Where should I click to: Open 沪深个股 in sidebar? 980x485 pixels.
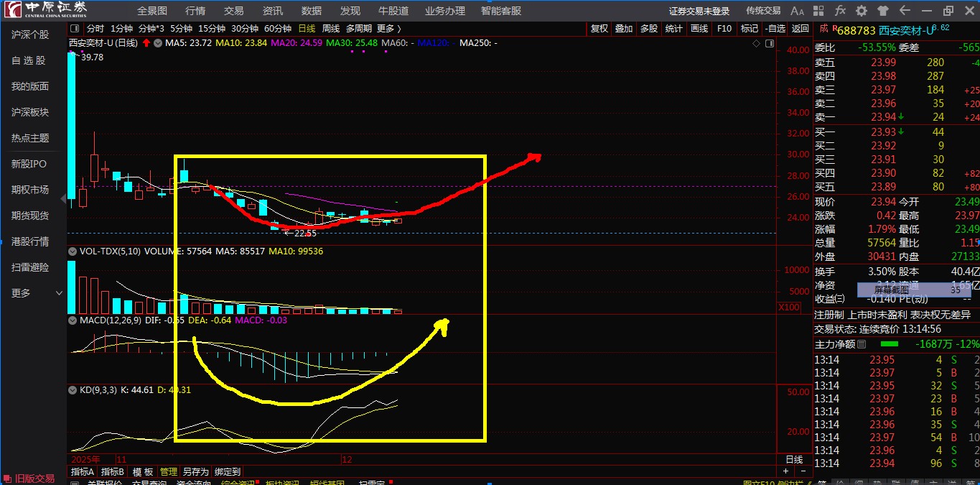pyautogui.click(x=30, y=34)
